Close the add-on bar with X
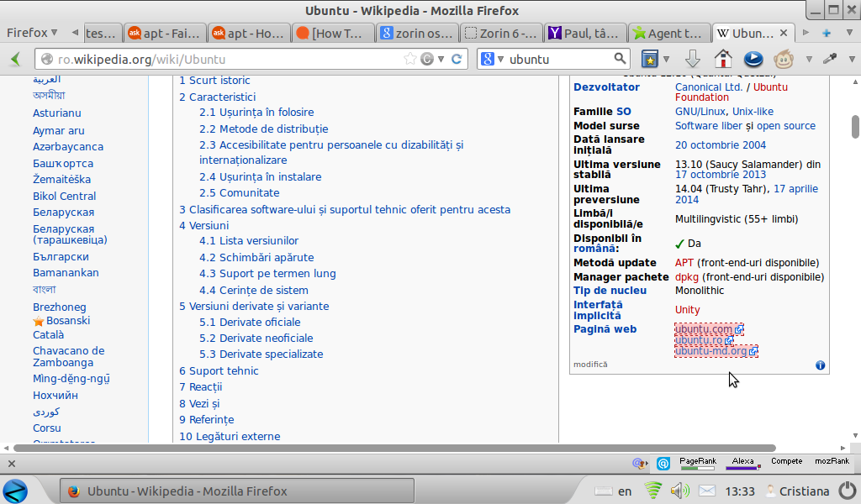 point(12,464)
